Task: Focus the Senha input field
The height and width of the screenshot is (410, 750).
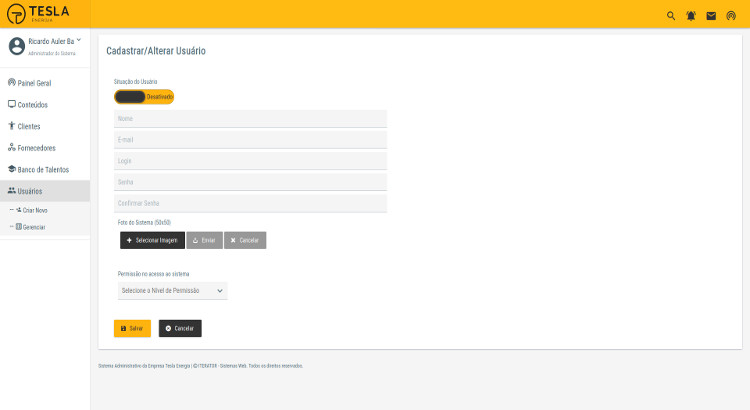Action: pyautogui.click(x=250, y=182)
